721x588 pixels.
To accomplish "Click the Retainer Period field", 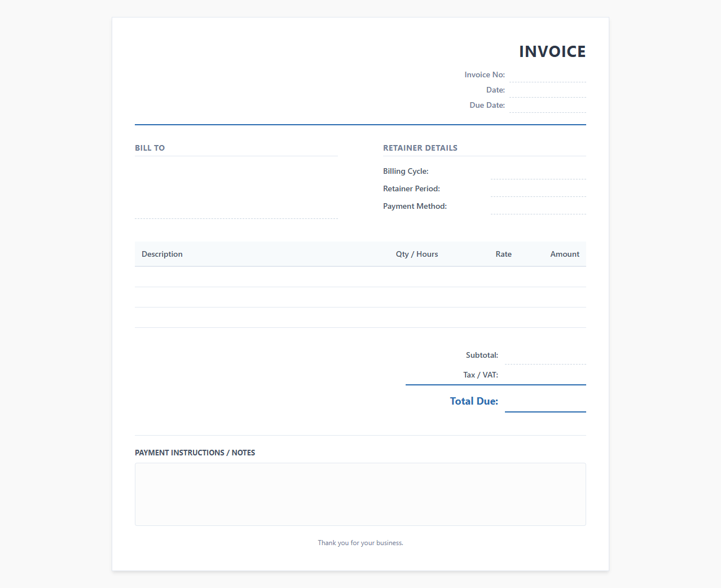I will 538,189.
